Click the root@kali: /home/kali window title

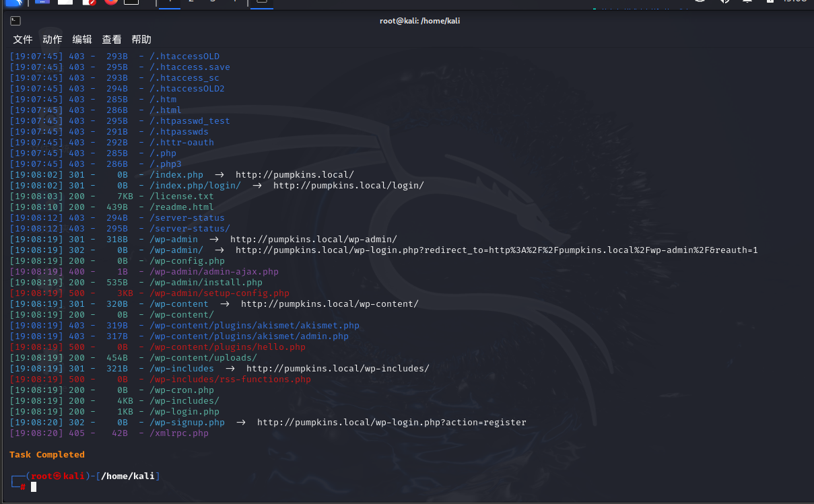coord(420,21)
